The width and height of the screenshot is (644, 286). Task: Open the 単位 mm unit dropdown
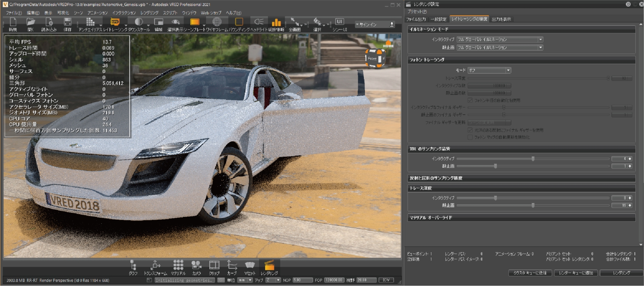(245, 280)
